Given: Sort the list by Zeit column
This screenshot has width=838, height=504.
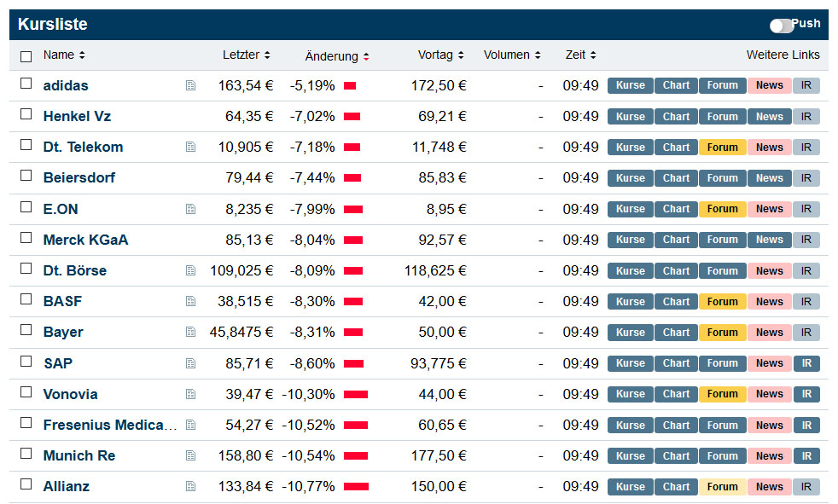Looking at the screenshot, I should click(x=581, y=55).
